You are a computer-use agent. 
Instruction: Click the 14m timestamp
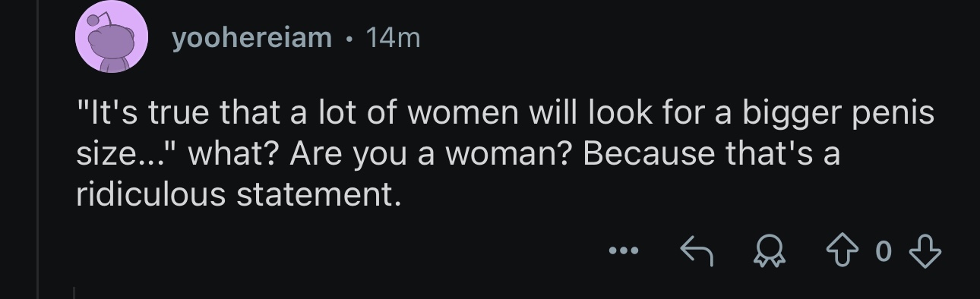pyautogui.click(x=392, y=37)
